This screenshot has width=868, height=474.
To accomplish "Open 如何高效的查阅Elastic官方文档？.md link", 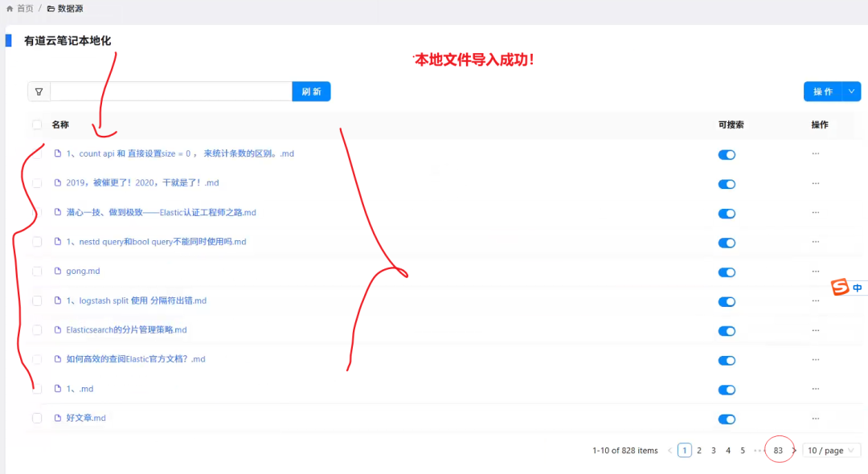I will (136, 359).
